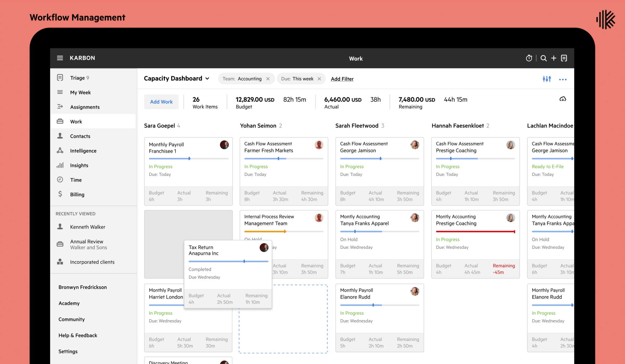The height and width of the screenshot is (364, 625).
Task: Open search with the magnifier icon
Action: [x=544, y=58]
